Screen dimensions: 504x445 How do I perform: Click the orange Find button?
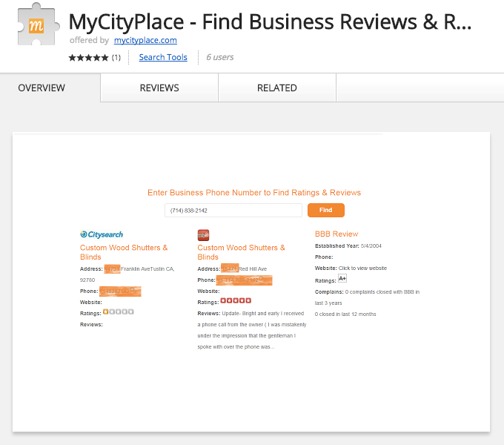[326, 210]
